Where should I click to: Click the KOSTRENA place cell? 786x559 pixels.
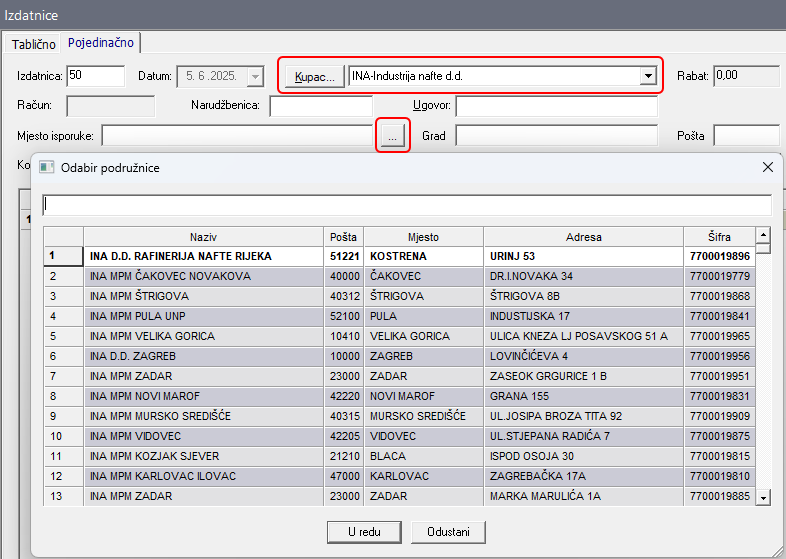pyautogui.click(x=424, y=256)
